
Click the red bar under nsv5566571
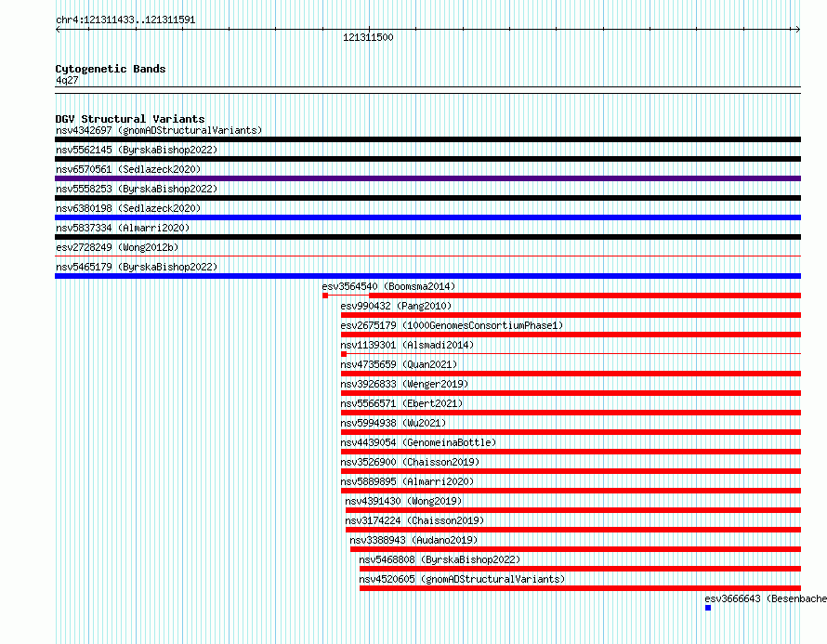click(571, 413)
